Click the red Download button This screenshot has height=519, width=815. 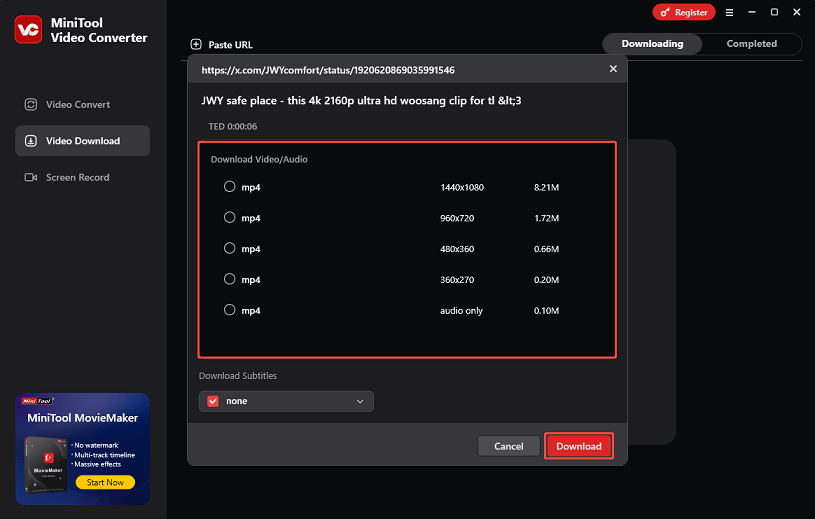[x=579, y=446]
